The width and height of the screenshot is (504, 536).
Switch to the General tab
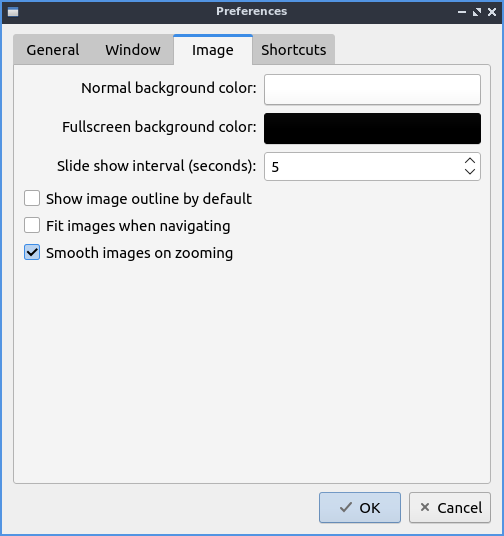(x=53, y=50)
